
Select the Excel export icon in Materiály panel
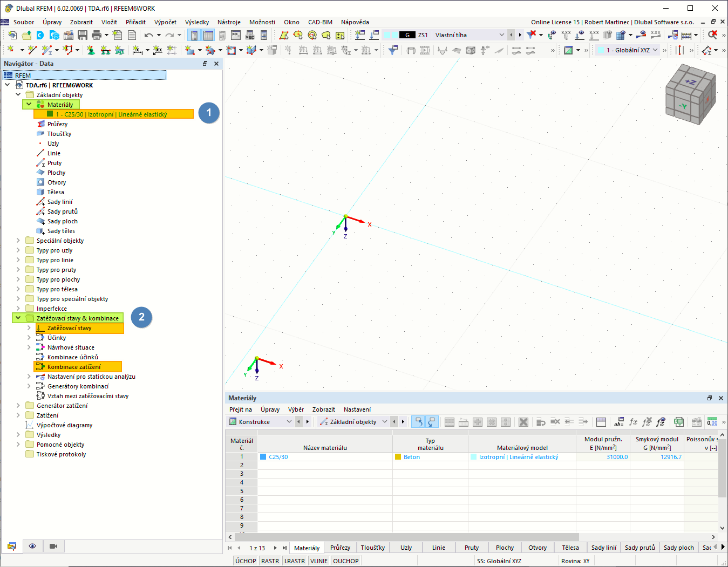click(x=679, y=421)
